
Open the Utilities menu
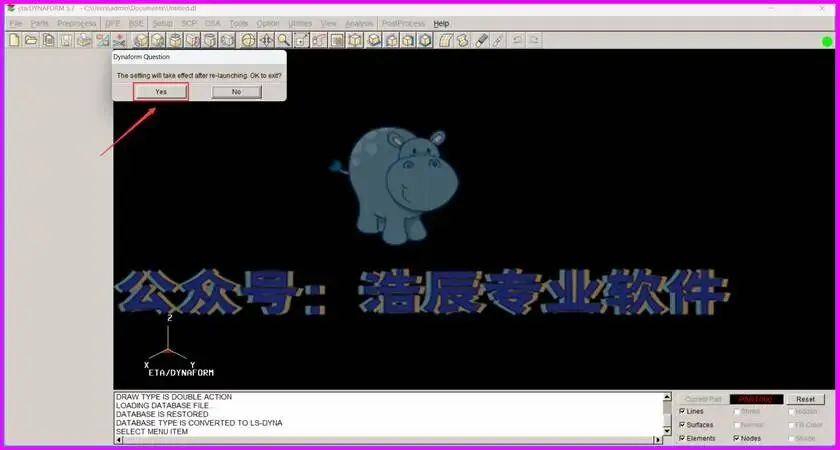(x=300, y=24)
